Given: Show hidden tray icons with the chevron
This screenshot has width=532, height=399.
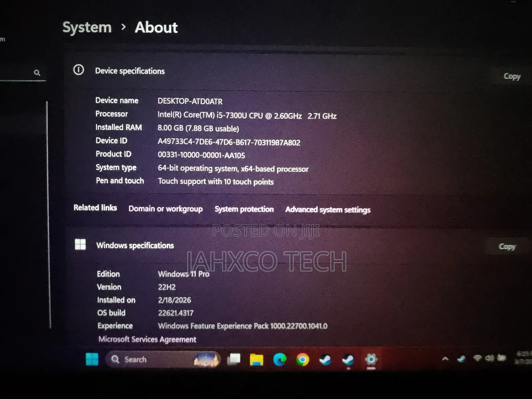Looking at the screenshot, I should [x=445, y=359].
